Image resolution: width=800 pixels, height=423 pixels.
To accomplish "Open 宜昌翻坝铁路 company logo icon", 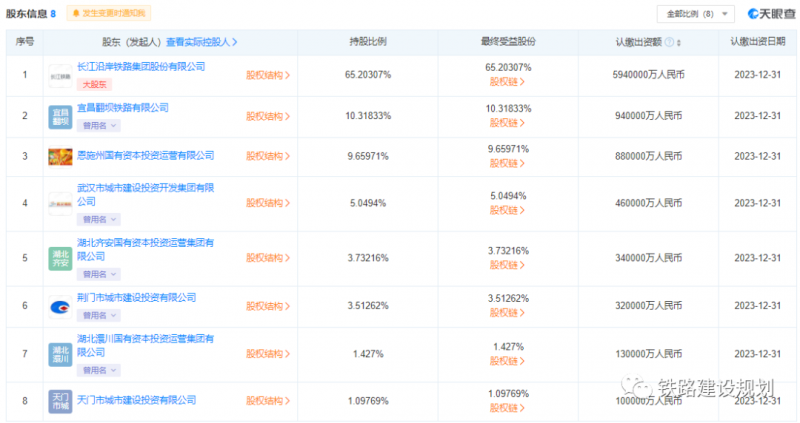I will [60, 117].
